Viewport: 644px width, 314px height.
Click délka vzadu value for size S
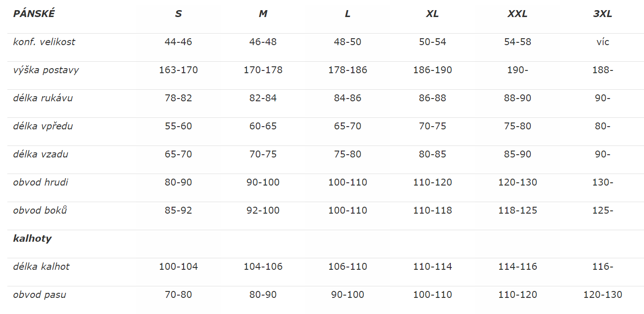tap(178, 154)
